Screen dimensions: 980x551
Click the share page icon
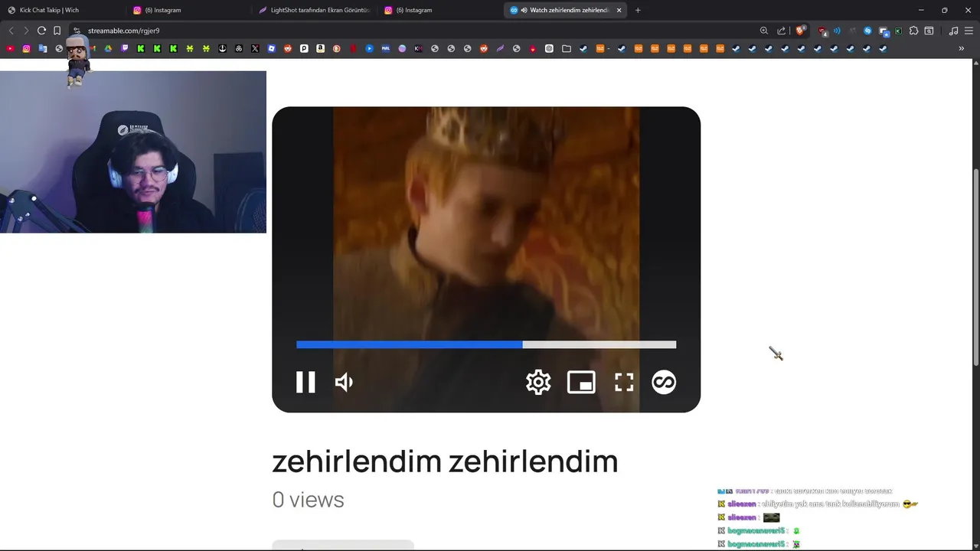(x=781, y=31)
